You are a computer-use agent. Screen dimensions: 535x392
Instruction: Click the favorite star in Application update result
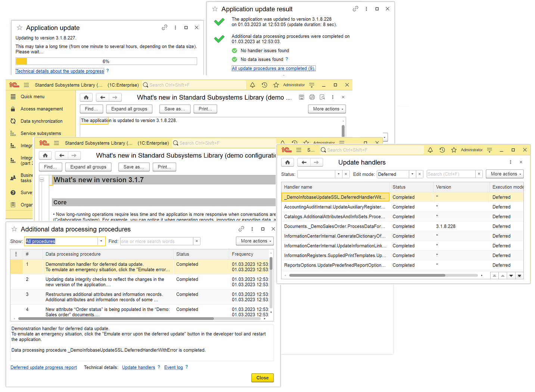[x=215, y=9]
